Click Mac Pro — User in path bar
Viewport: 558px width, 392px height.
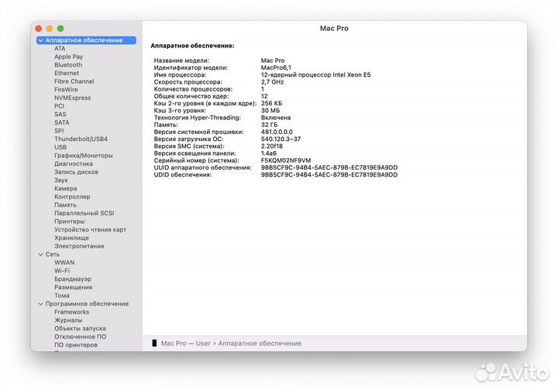pyautogui.click(x=185, y=343)
